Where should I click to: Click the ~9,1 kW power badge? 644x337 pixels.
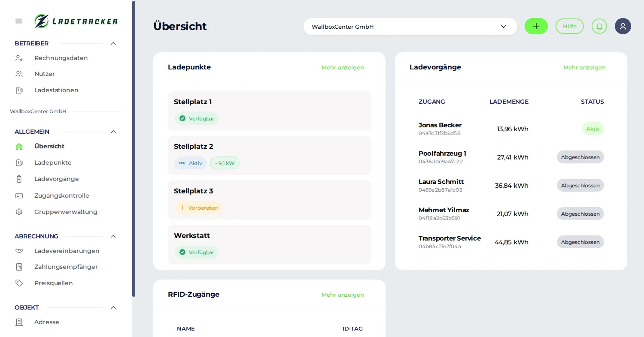[x=225, y=163]
